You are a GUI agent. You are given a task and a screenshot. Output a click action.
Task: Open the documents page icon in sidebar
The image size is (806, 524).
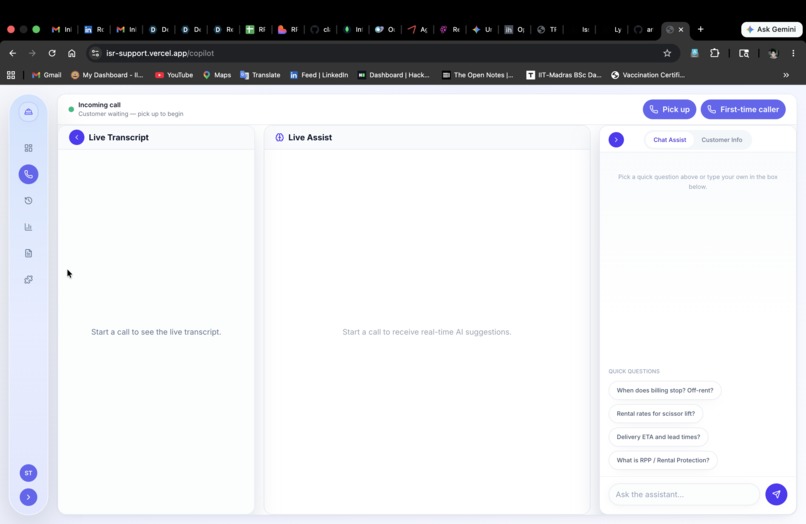(x=28, y=253)
